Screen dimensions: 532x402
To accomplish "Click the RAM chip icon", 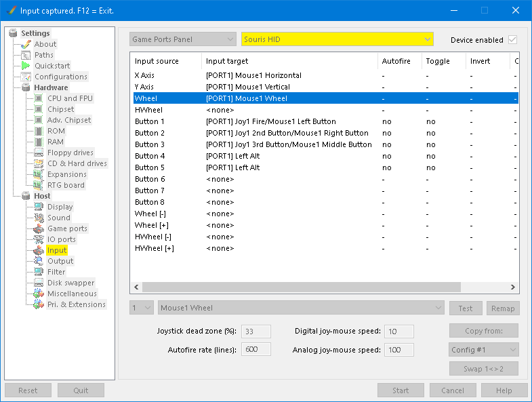I will [x=39, y=142].
